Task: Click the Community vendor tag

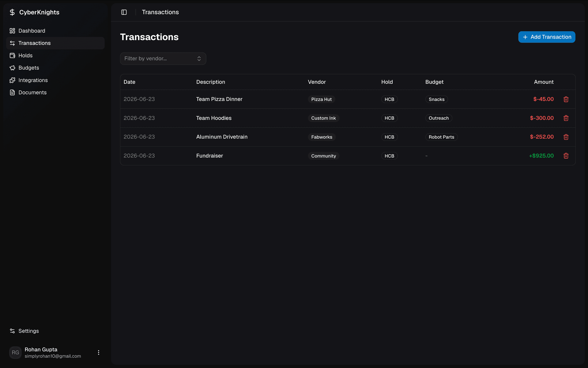Action: pyautogui.click(x=323, y=156)
